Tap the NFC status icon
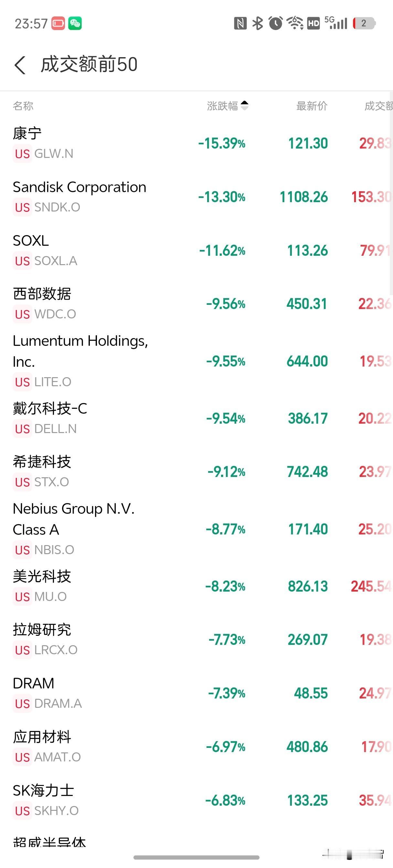The image size is (393, 868). (240, 23)
